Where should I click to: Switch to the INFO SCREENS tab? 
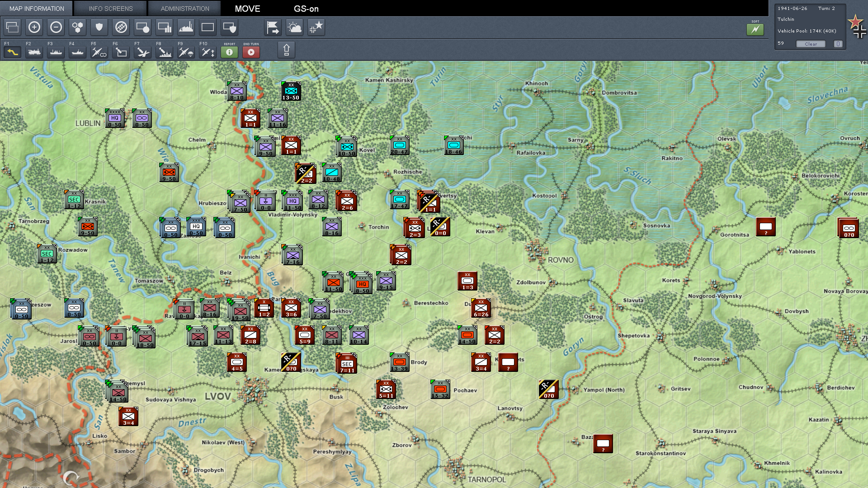click(x=111, y=8)
